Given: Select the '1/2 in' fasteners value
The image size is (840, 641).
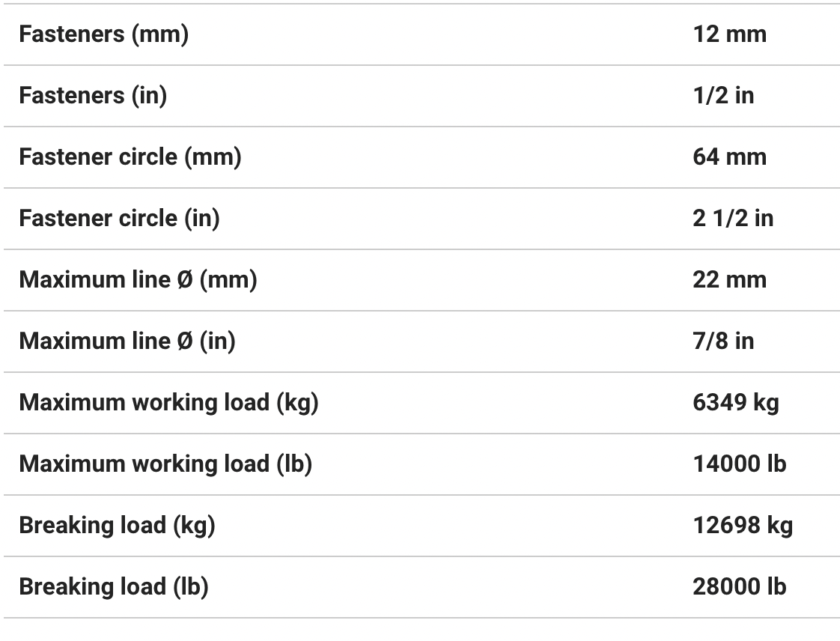Looking at the screenshot, I should [723, 96].
